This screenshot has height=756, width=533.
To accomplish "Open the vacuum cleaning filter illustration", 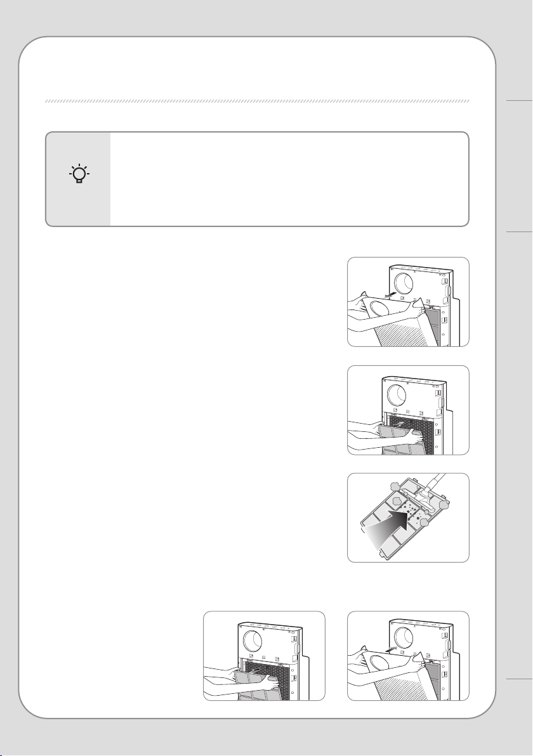I will pyautogui.click(x=408, y=518).
